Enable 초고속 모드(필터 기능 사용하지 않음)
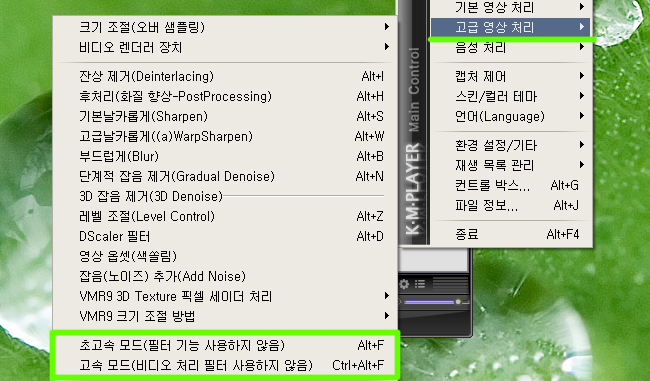 225,345
